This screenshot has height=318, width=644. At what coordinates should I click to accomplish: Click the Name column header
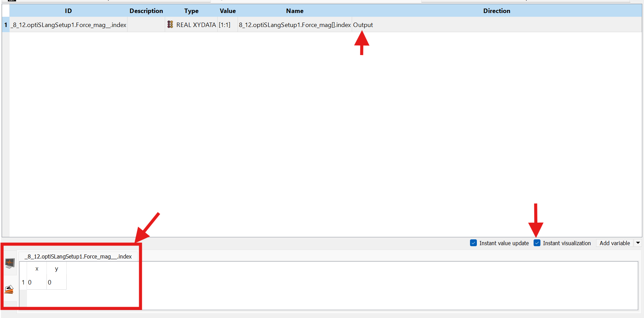[295, 11]
